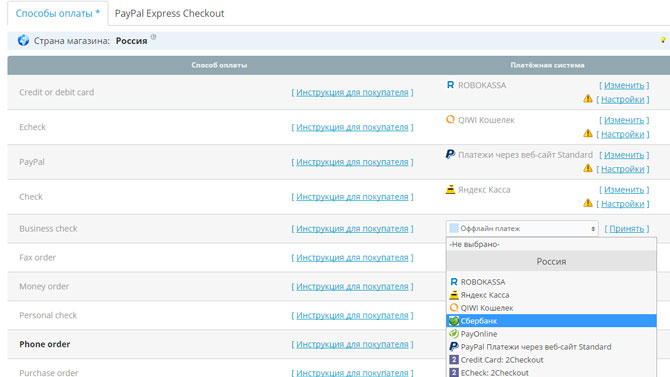Click the green Сбербанк icon in dropdown
This screenshot has width=670, height=377.
(x=454, y=321)
